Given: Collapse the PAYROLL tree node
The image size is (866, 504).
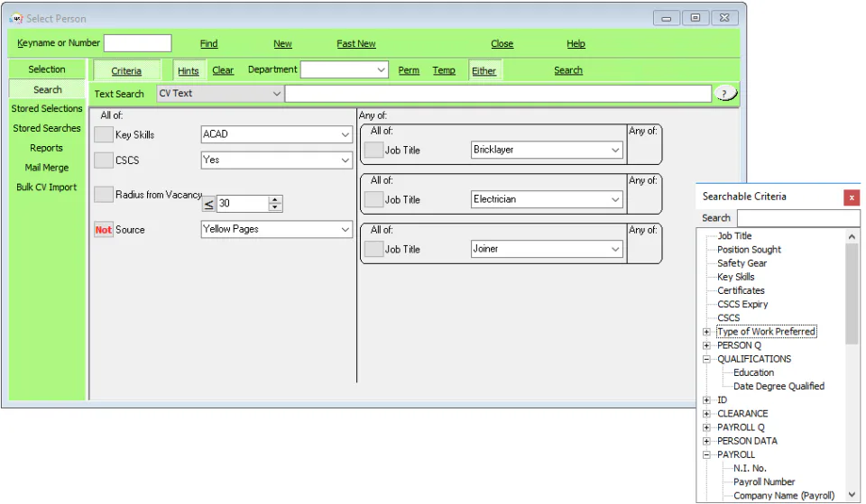Looking at the screenshot, I should [x=706, y=455].
